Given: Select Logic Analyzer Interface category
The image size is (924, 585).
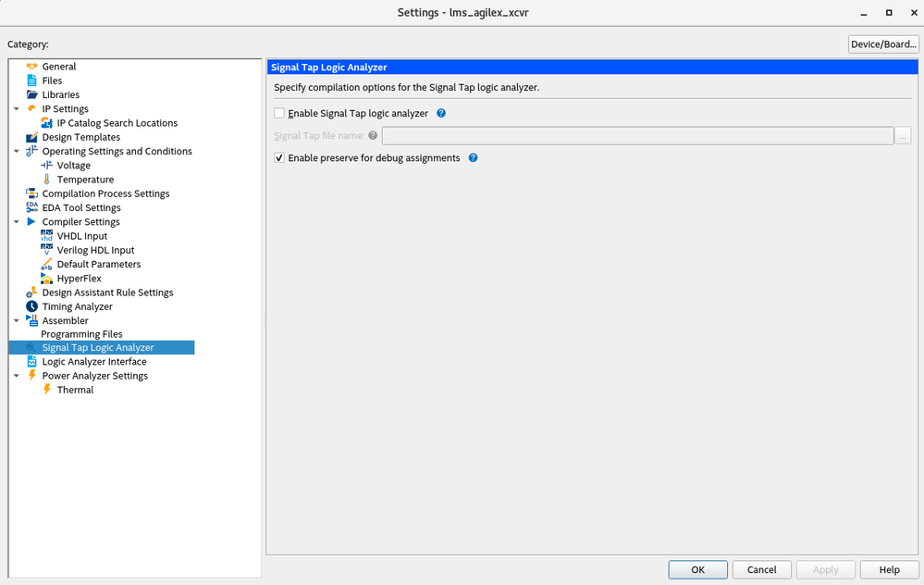Looking at the screenshot, I should pyautogui.click(x=94, y=362).
